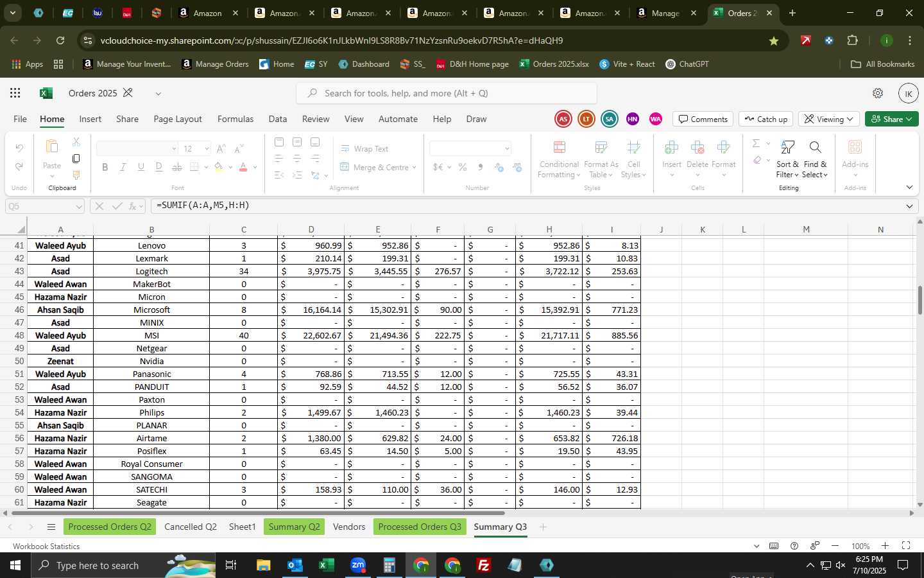This screenshot has height=578, width=924.
Task: Open the app launcher waffle icon
Action: pos(15,93)
